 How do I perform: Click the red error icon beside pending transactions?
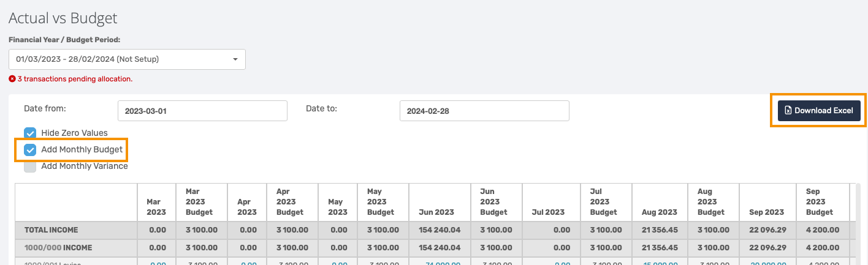coord(12,79)
